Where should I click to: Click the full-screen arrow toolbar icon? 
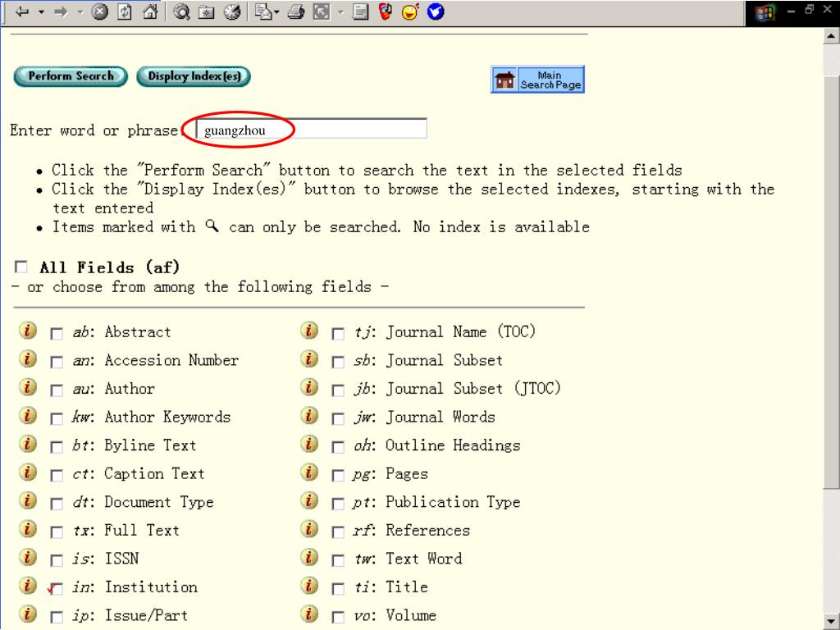coord(322,11)
